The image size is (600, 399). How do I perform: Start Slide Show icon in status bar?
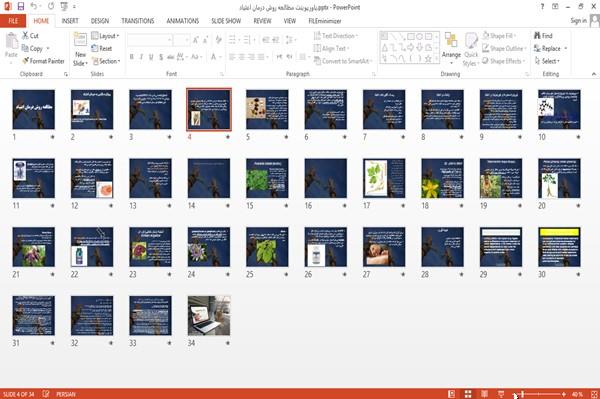(x=501, y=394)
